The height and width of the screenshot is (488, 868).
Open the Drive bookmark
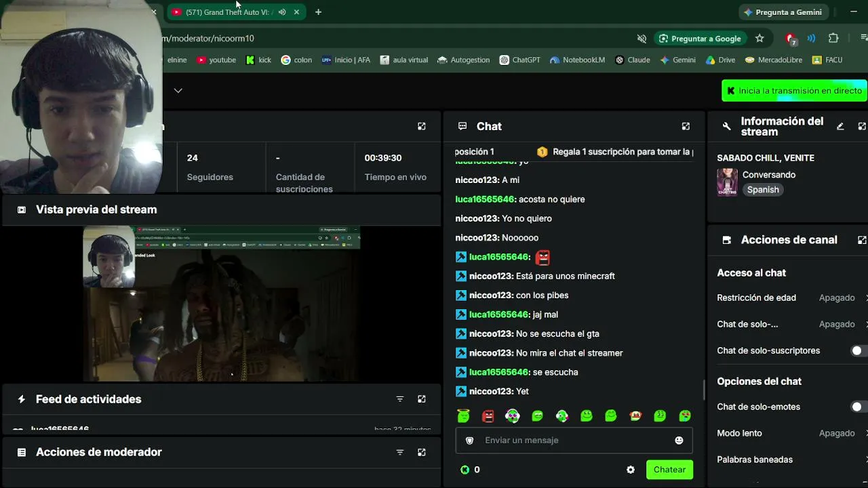coord(720,60)
